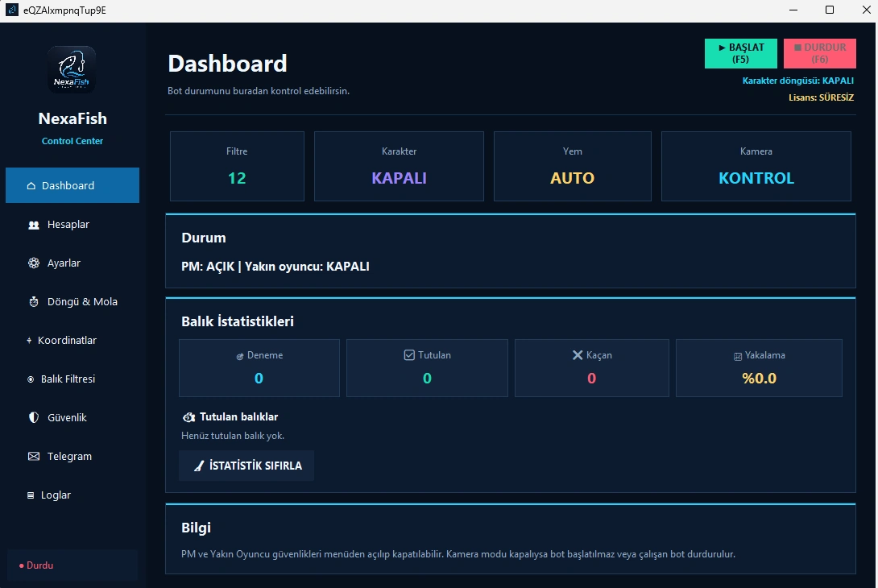Go to the Ayarlar page
The height and width of the screenshot is (588, 878).
72,263
